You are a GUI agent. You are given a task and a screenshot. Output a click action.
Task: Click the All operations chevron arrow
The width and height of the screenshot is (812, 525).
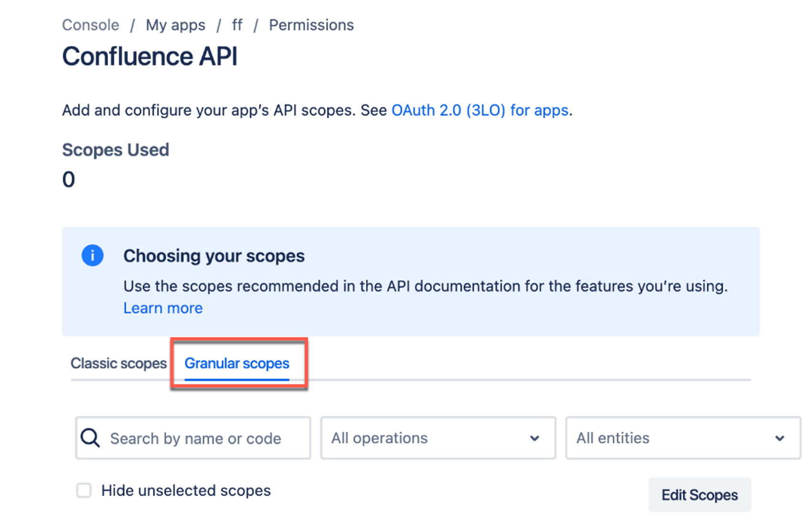534,438
